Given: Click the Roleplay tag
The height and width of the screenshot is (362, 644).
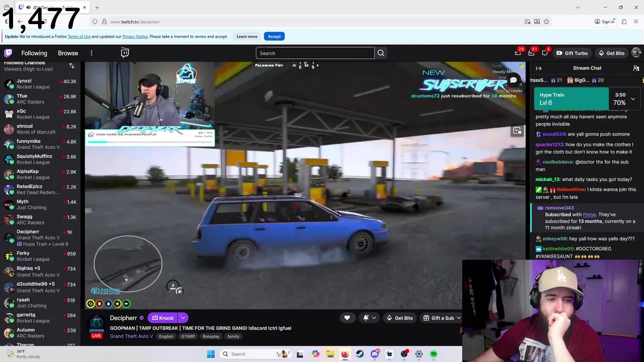Looking at the screenshot, I should [211, 336].
